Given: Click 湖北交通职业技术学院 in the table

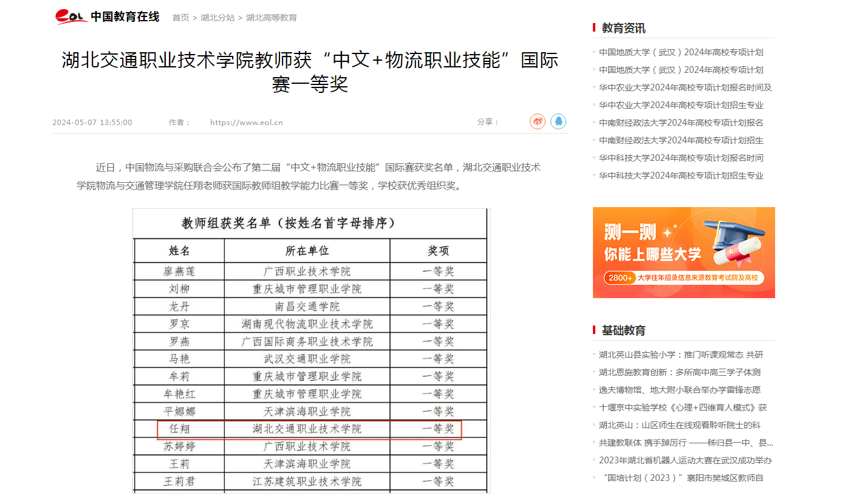Looking at the screenshot, I should pyautogui.click(x=307, y=429).
